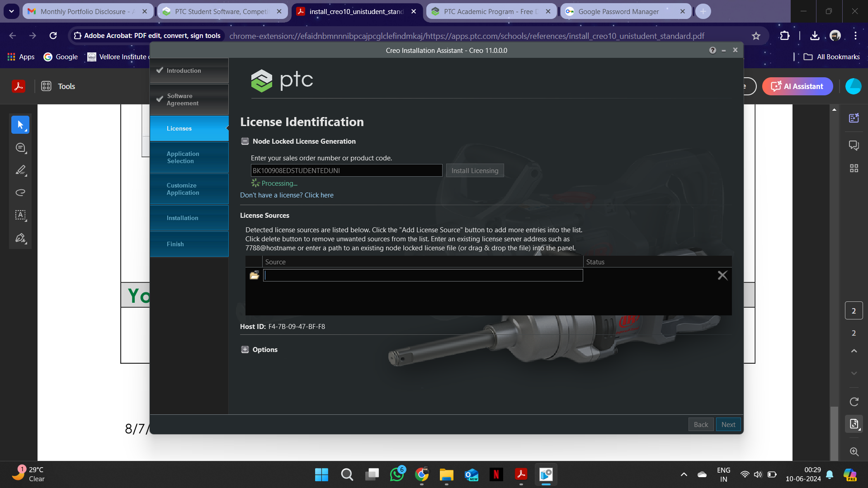Open the Don't have a license link
This screenshot has height=488, width=868.
coord(287,195)
